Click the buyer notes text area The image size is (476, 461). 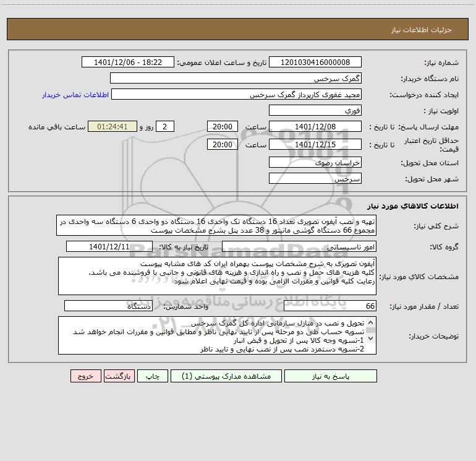pyautogui.click(x=217, y=335)
